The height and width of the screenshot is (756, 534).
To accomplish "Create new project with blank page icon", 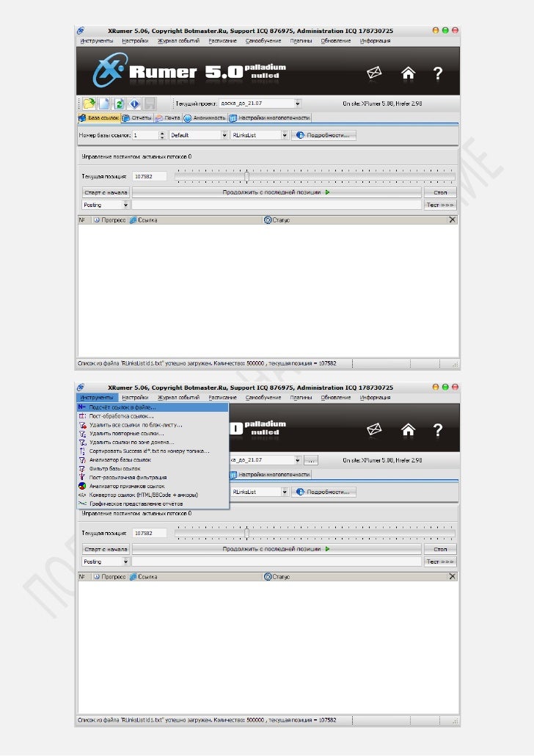I will coord(104,103).
